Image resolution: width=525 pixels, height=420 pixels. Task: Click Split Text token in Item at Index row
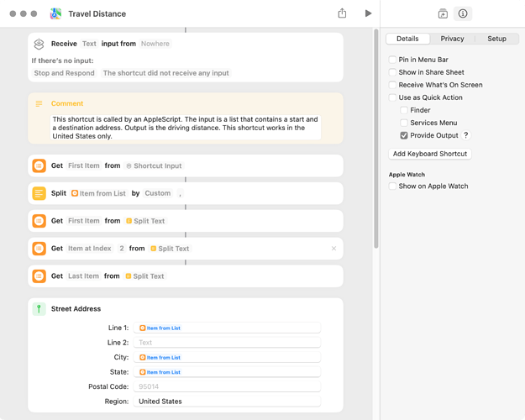click(170, 249)
